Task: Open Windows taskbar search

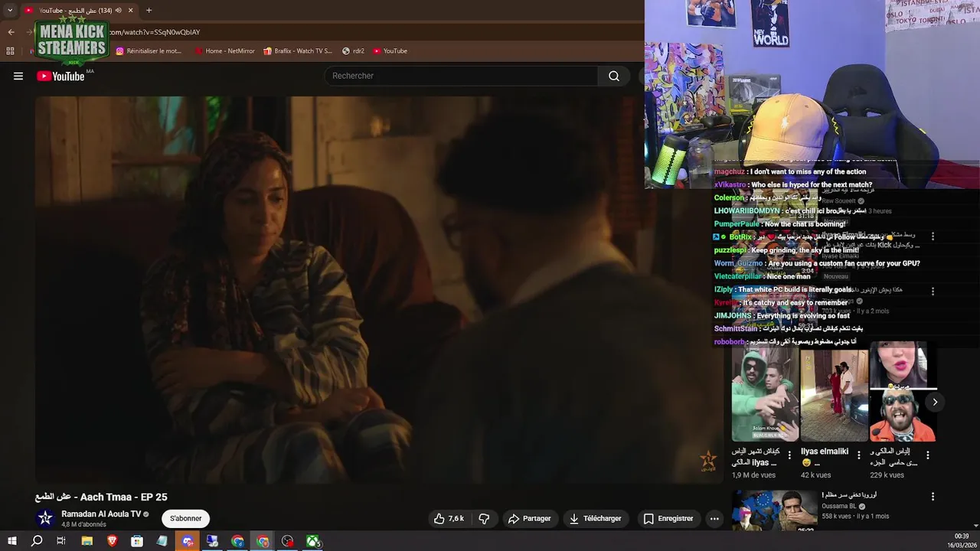Action: pyautogui.click(x=37, y=541)
